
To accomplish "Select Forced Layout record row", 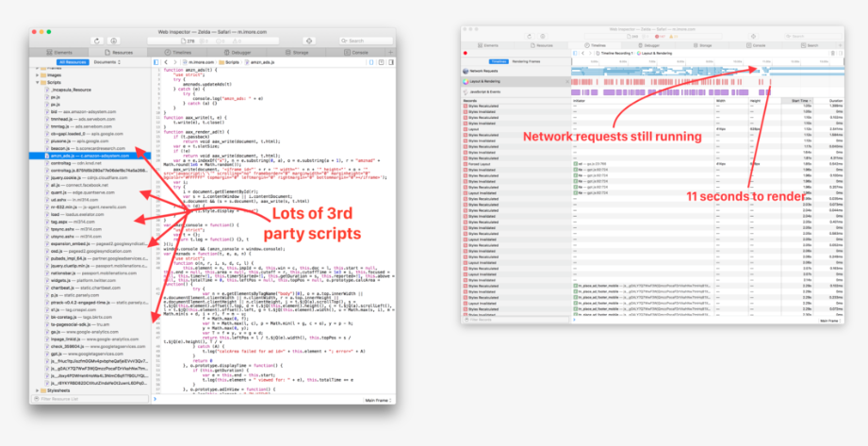I will coord(652,164).
